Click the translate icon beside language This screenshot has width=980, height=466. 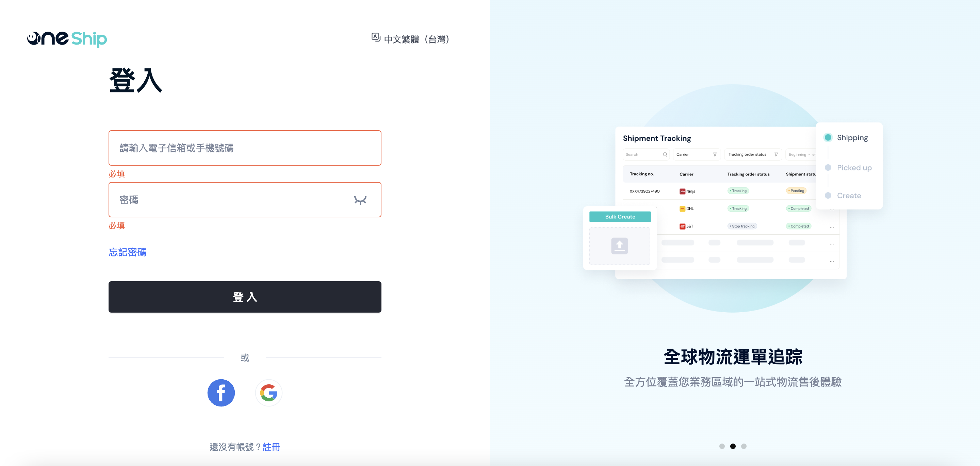pos(375,37)
